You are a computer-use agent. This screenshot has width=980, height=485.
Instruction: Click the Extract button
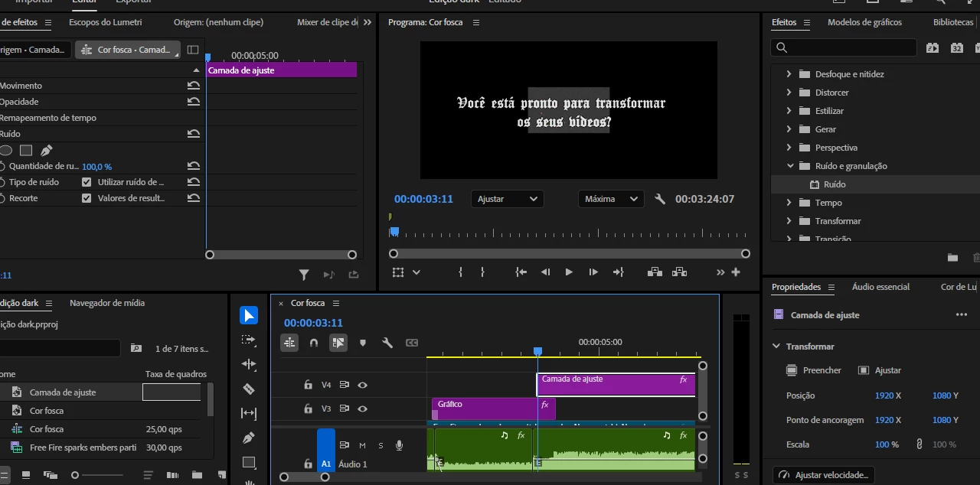(679, 272)
